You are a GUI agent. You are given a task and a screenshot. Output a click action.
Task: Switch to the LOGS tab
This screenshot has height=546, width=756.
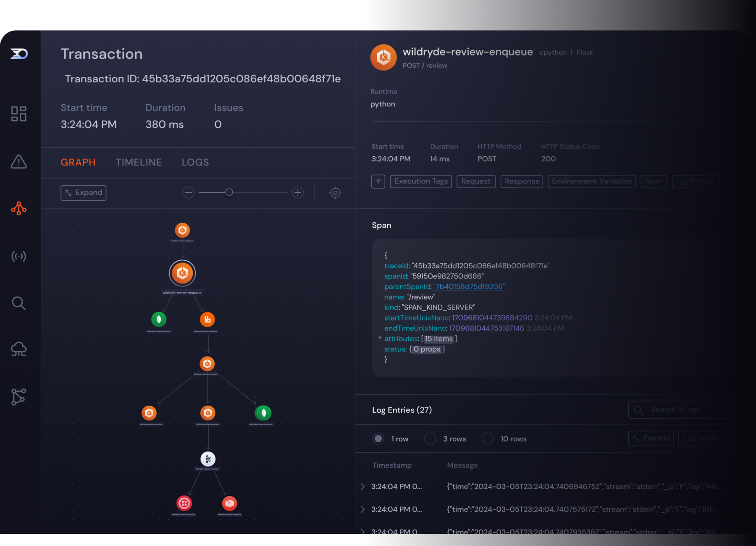click(x=195, y=162)
